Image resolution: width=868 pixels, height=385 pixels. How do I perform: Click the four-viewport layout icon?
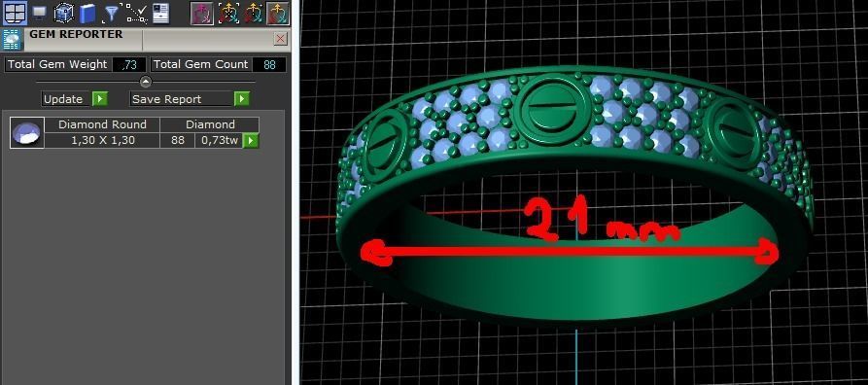[x=14, y=13]
